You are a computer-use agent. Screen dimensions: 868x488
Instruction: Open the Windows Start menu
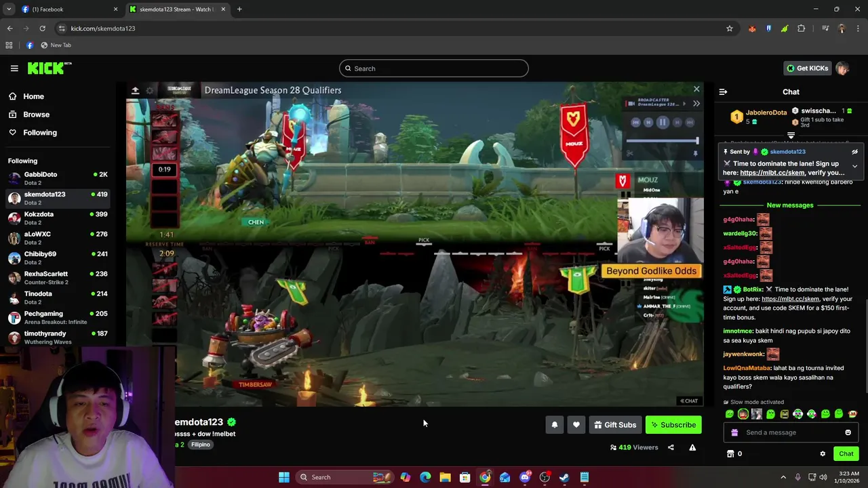click(x=284, y=477)
